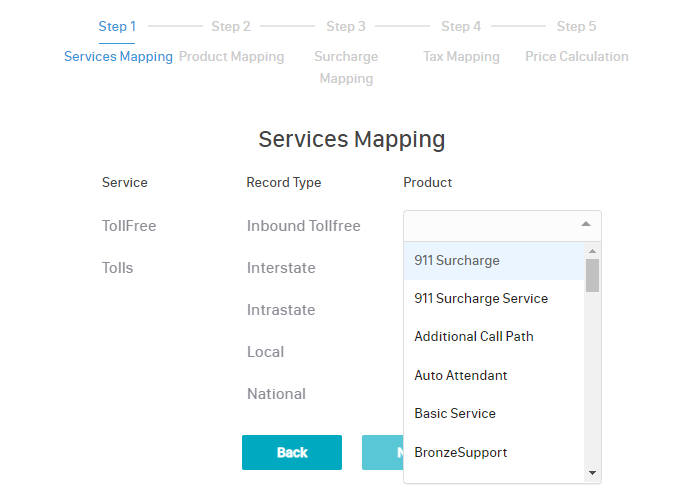Focus the Product combo box input field

490,225
